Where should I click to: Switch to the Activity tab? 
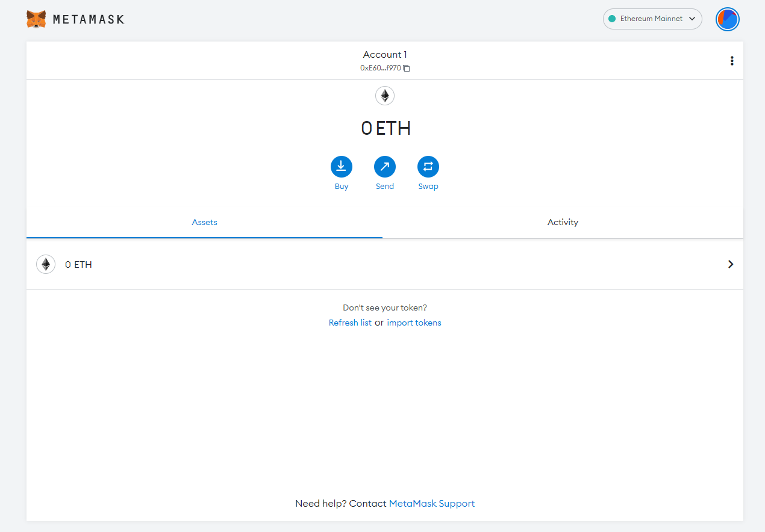tap(563, 222)
